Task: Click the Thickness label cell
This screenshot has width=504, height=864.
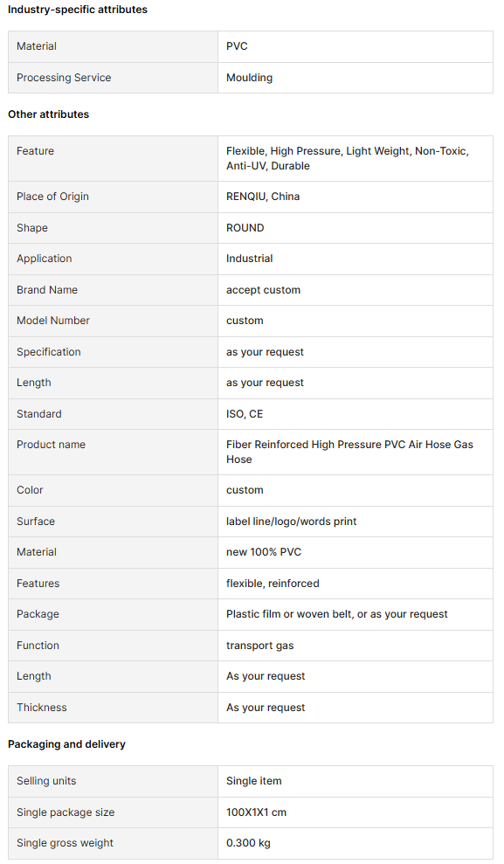Action: click(113, 708)
